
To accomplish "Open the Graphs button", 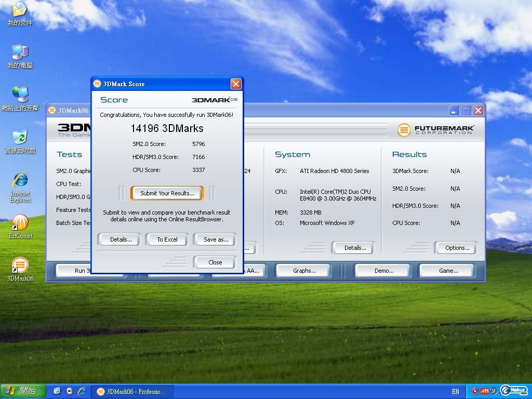I will tap(304, 271).
